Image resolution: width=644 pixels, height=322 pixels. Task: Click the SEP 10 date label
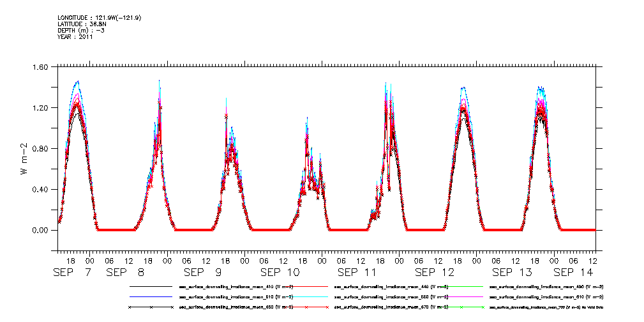click(280, 272)
